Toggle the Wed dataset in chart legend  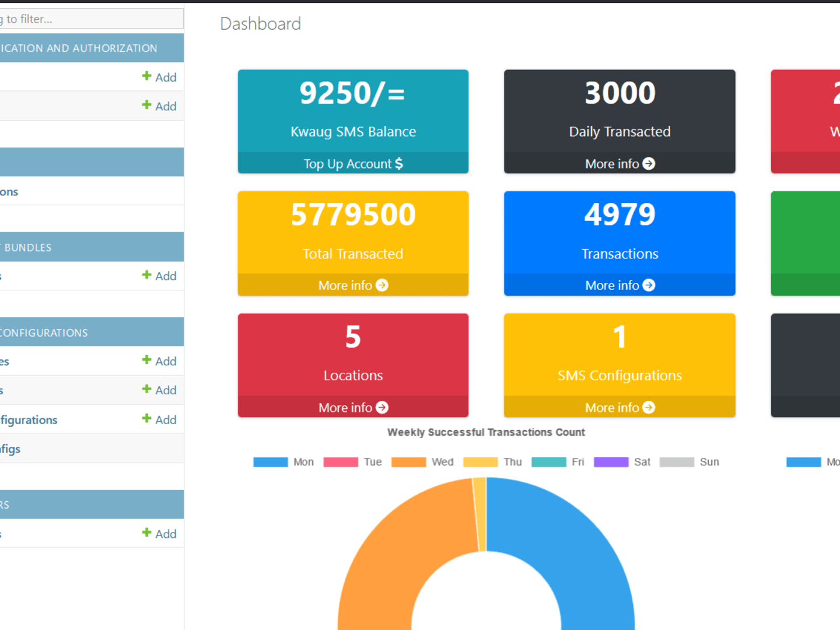(422, 462)
